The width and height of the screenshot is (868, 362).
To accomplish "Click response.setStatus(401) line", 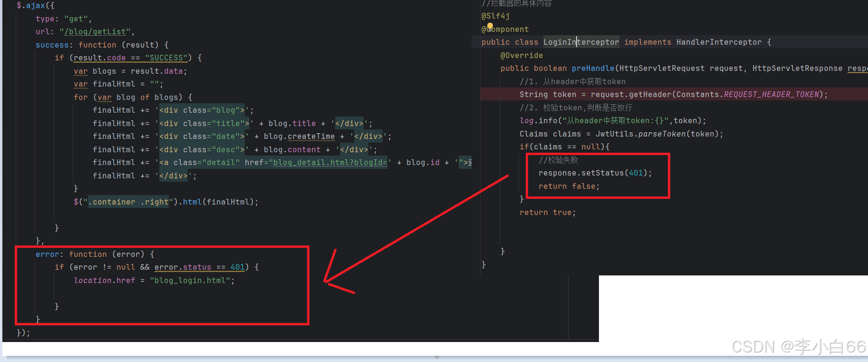I will coord(595,173).
